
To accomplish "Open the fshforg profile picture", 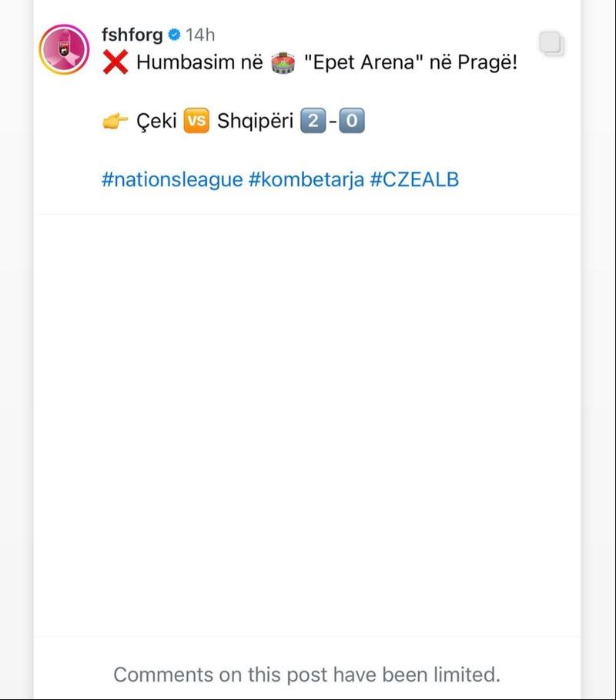I will (64, 49).
